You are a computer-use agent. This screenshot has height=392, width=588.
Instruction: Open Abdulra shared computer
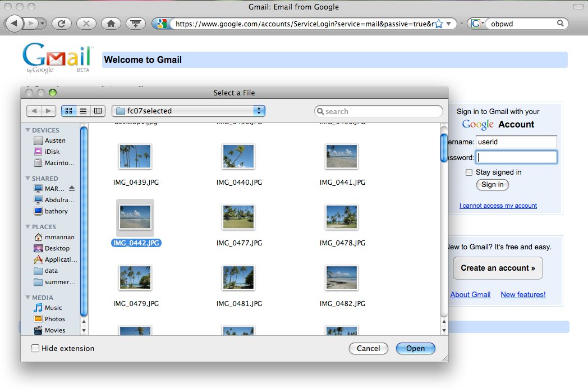(54, 200)
